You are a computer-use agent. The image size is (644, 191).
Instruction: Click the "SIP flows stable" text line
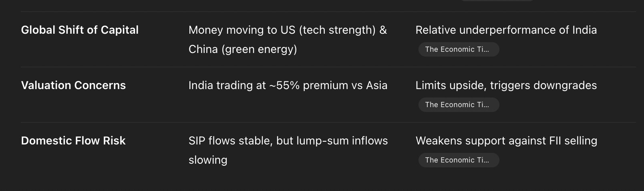click(288, 141)
